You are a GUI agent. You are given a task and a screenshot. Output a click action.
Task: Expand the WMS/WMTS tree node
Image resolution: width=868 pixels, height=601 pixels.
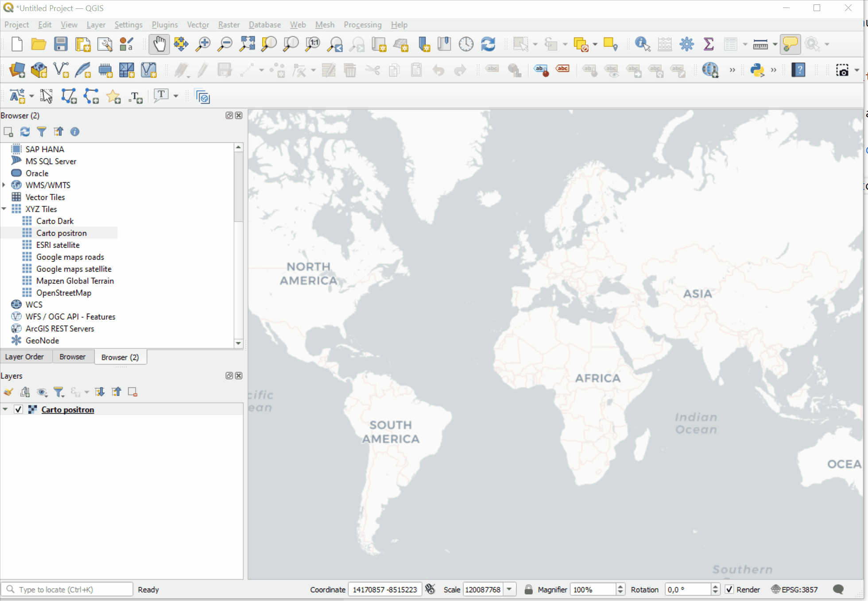click(x=4, y=185)
